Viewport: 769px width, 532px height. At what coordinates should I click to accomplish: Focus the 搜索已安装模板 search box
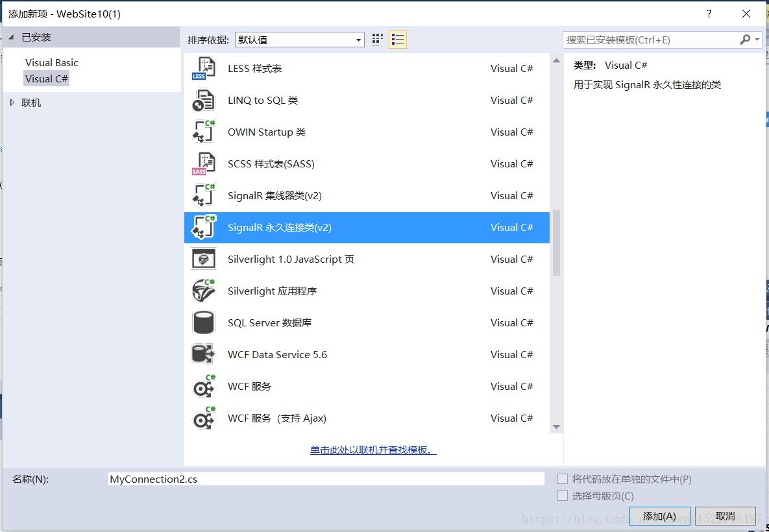[x=650, y=40]
